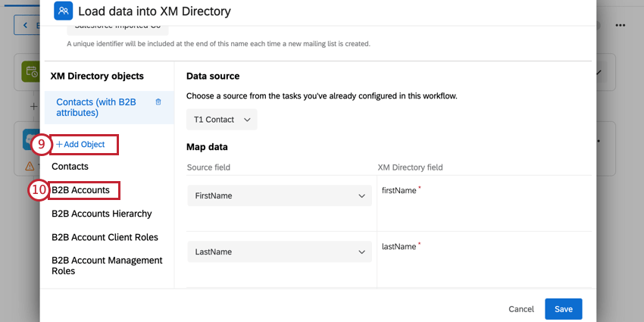Click the orange warning icon in background workflow
The width and height of the screenshot is (644, 322).
tap(30, 166)
